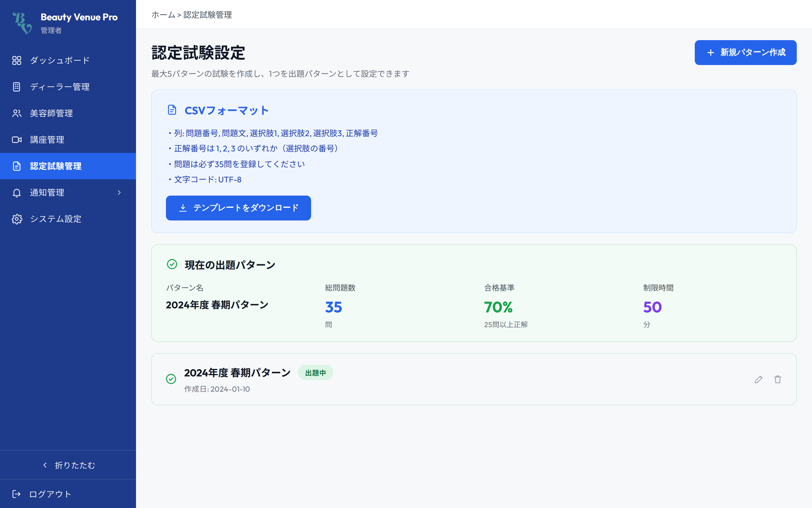Click the green check icon beside 現在の出題パターン

click(x=172, y=264)
